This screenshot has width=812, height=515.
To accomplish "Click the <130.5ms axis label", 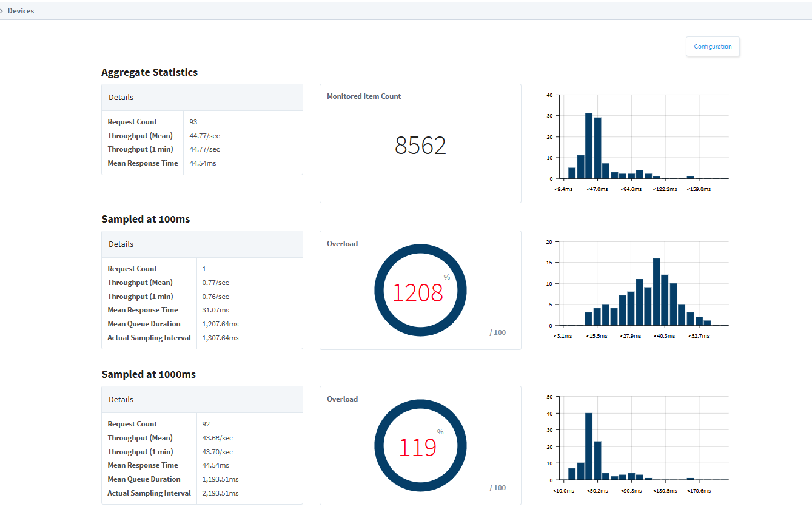I will click(665, 491).
